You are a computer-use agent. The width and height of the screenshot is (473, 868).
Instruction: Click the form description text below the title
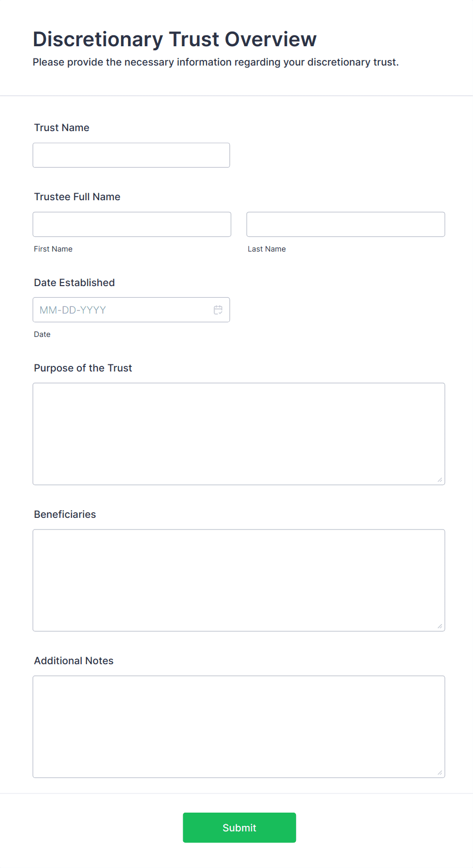(x=216, y=62)
